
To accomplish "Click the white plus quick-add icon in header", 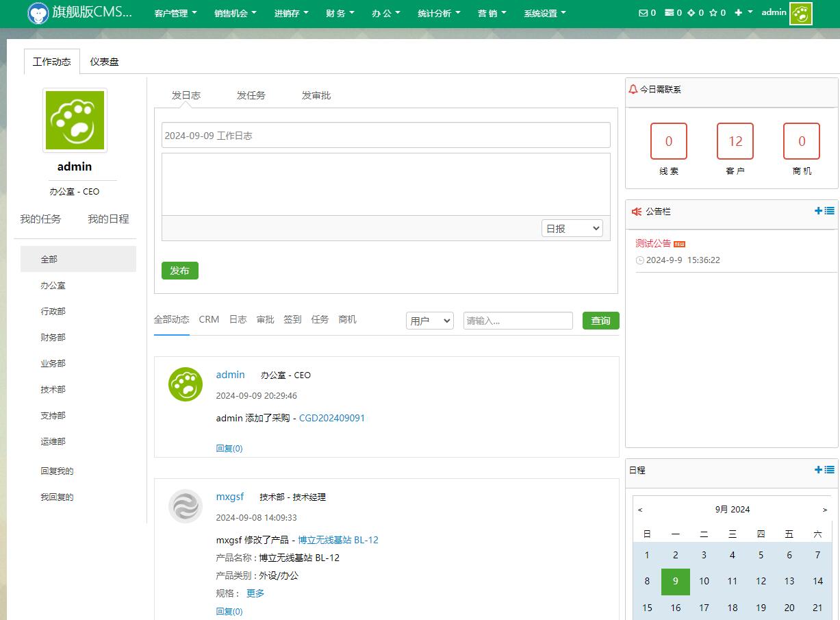I will click(739, 13).
